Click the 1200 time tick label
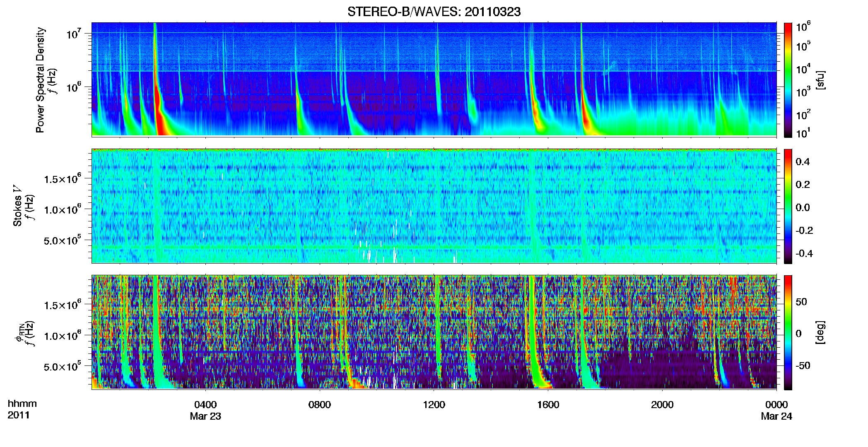The image size is (868, 447). pos(434,405)
